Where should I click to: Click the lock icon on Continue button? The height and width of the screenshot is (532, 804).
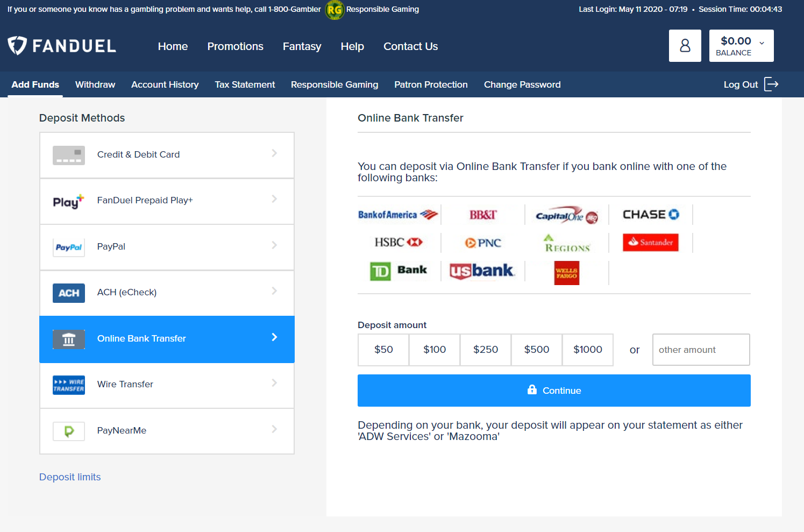point(532,389)
